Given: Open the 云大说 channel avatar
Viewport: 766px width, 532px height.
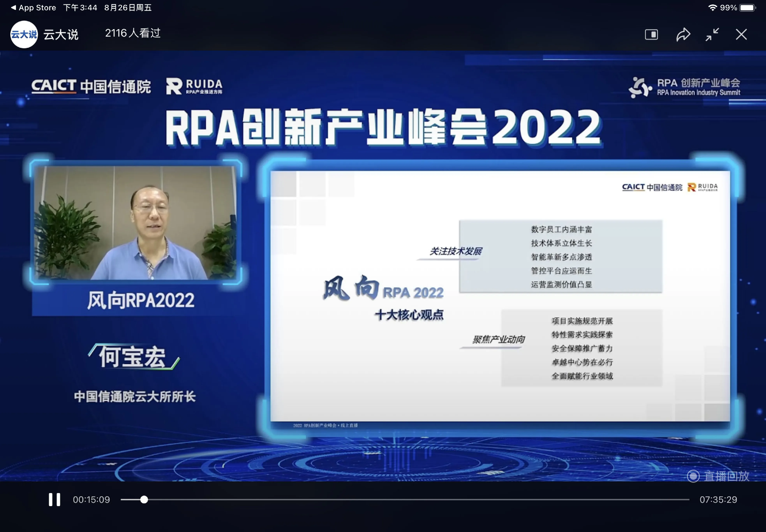Looking at the screenshot, I should pyautogui.click(x=24, y=34).
